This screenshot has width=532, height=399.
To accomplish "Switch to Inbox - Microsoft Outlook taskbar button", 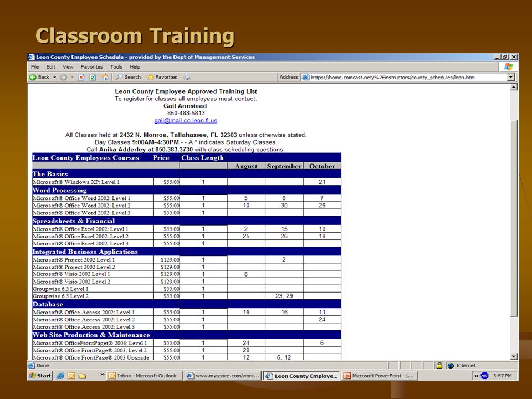I will [145, 376].
